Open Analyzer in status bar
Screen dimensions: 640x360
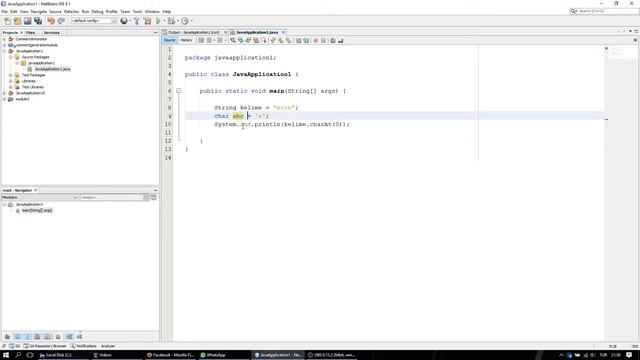pos(108,346)
